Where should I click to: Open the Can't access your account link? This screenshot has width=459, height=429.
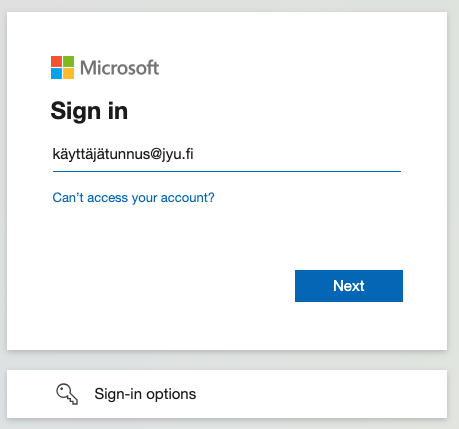point(133,198)
